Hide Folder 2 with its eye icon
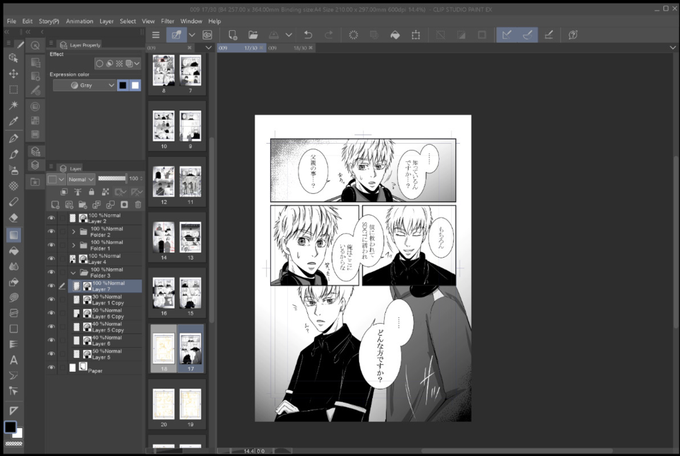680x456 pixels. pos(51,231)
